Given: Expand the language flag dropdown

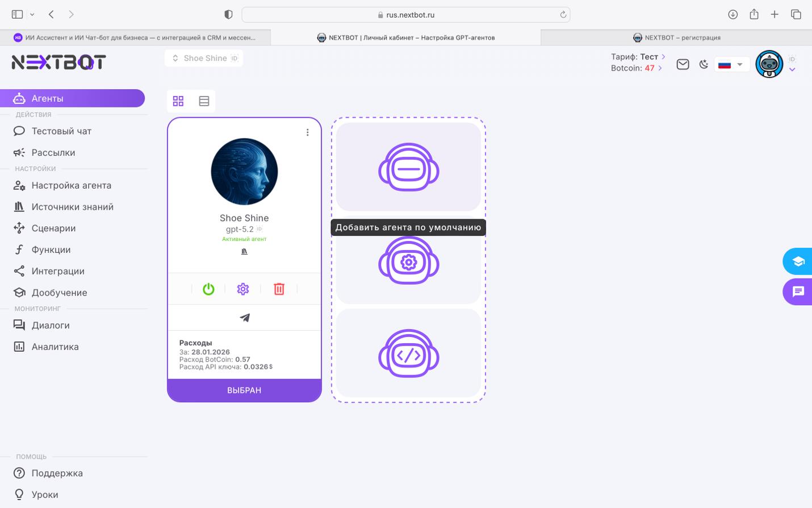Looking at the screenshot, I should [731, 64].
